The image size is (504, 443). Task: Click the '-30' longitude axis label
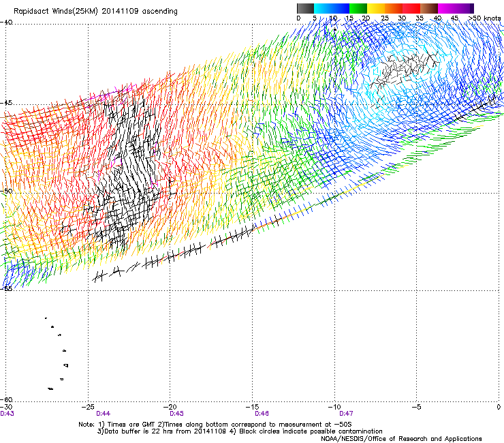(x=6, y=407)
